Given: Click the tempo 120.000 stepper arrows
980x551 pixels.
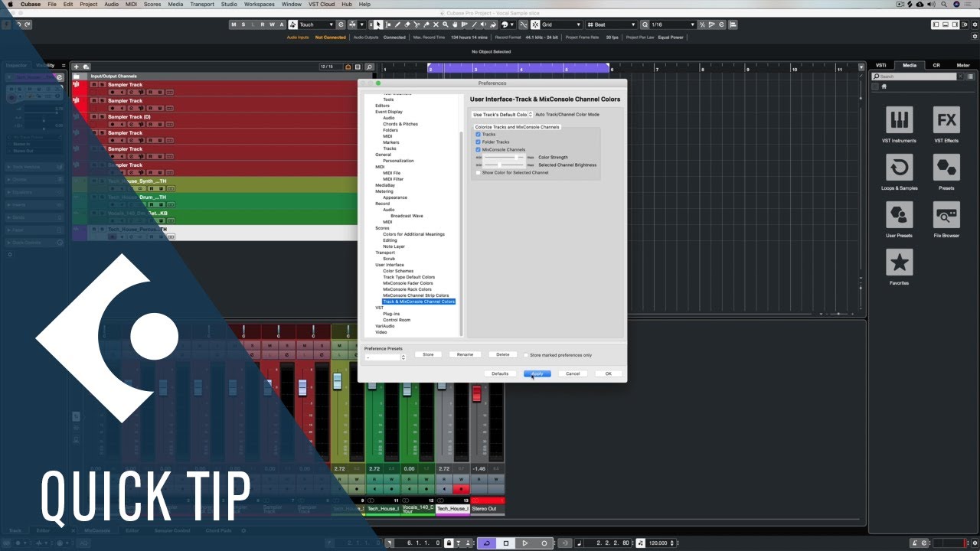Looking at the screenshot, I should point(671,543).
